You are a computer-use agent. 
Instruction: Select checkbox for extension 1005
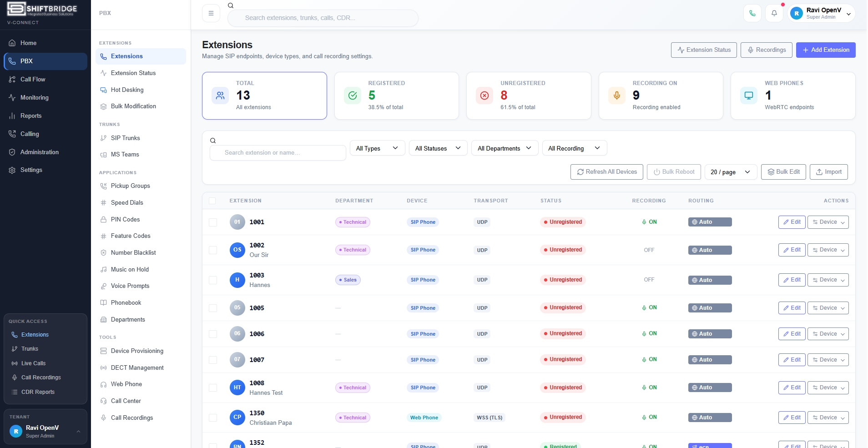tap(213, 308)
